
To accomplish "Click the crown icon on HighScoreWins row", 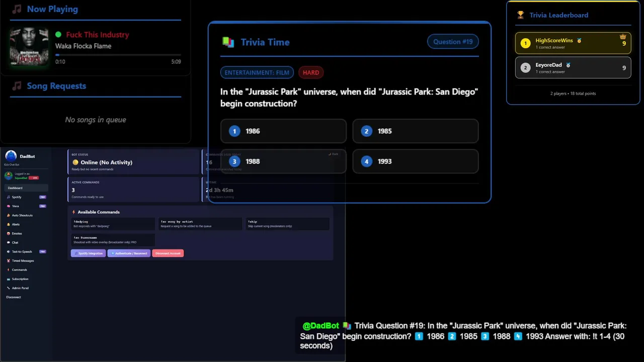I will tap(623, 37).
